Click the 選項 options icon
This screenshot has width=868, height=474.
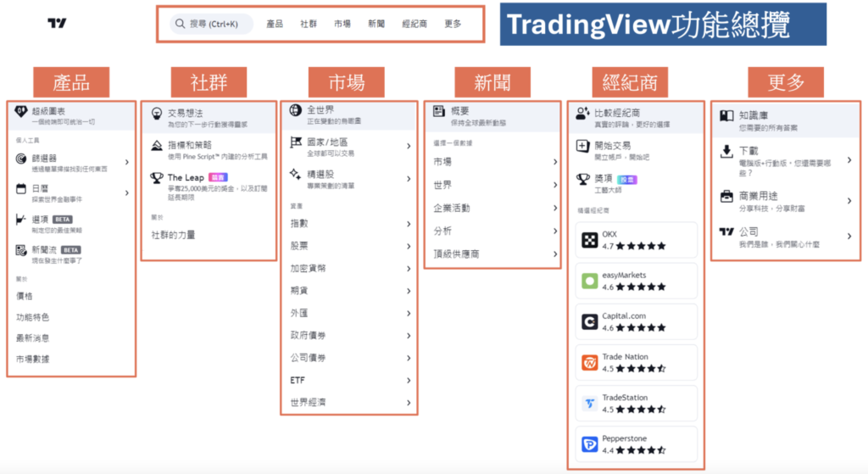(21, 220)
